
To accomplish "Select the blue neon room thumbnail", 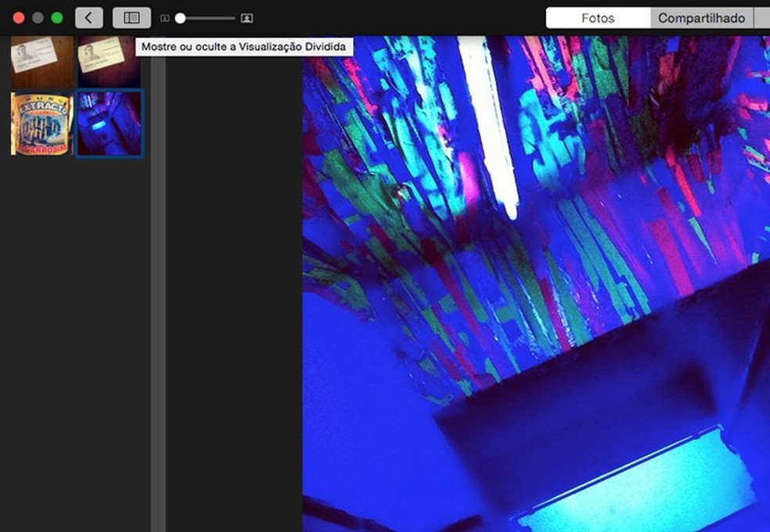I will pyautogui.click(x=110, y=124).
